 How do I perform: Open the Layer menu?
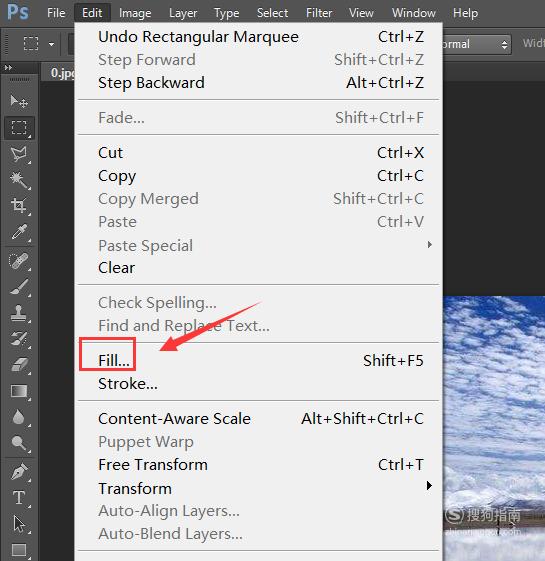click(x=183, y=13)
